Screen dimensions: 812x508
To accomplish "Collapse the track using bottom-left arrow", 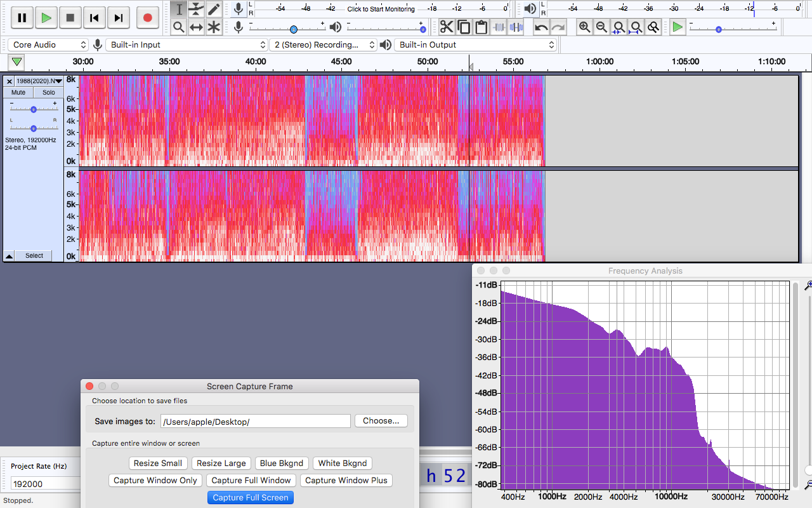I will coord(10,256).
